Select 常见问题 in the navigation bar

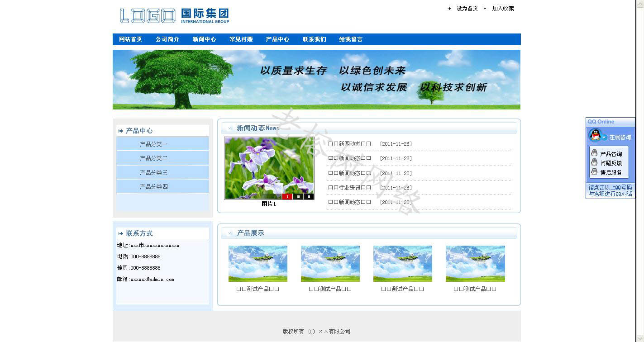pos(241,39)
